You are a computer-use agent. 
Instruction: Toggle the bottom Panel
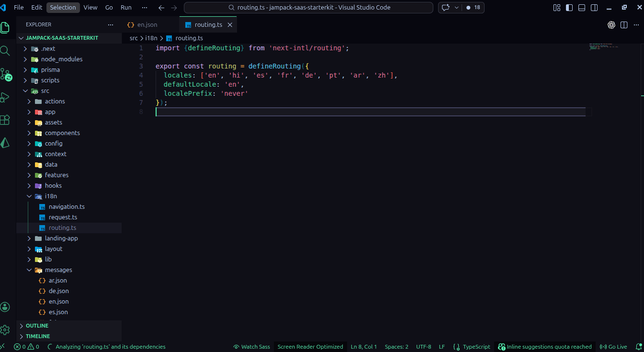pyautogui.click(x=582, y=8)
